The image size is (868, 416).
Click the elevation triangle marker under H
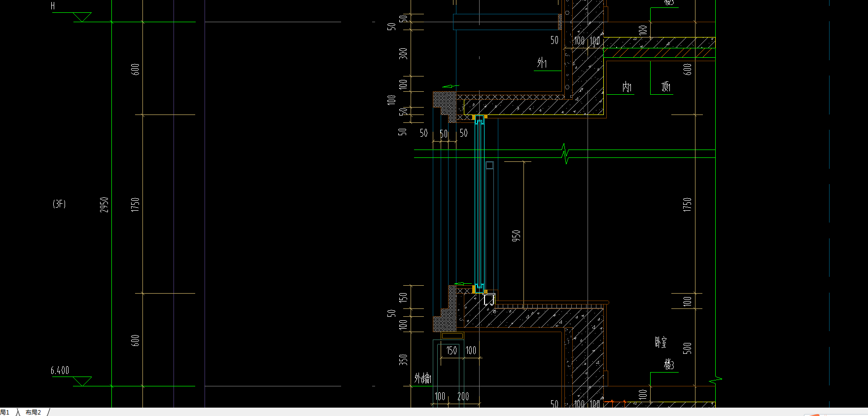click(82, 17)
